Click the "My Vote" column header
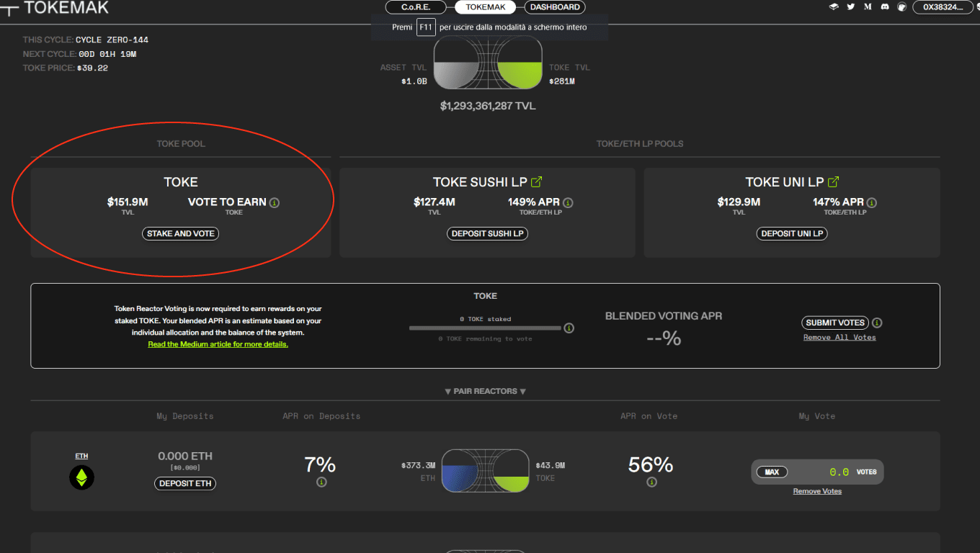980x553 pixels. tap(817, 416)
